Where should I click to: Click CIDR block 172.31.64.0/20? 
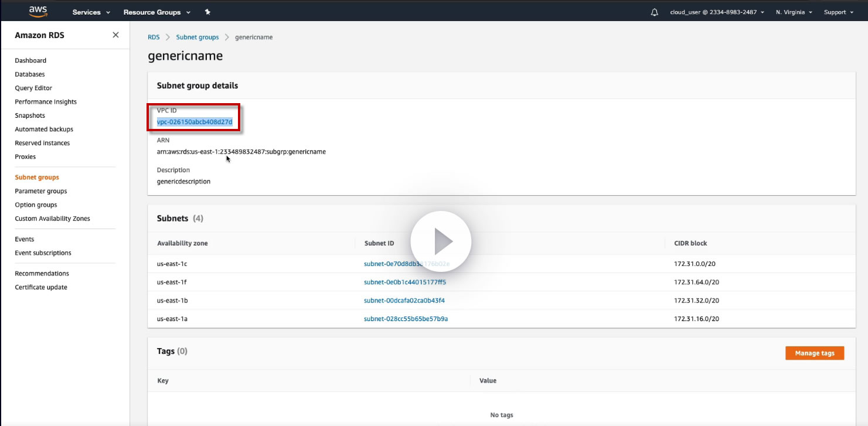(696, 282)
